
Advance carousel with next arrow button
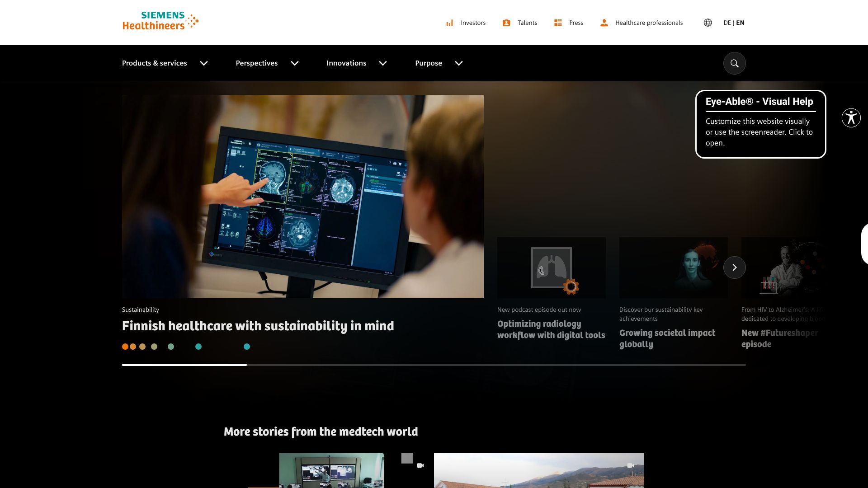(734, 267)
